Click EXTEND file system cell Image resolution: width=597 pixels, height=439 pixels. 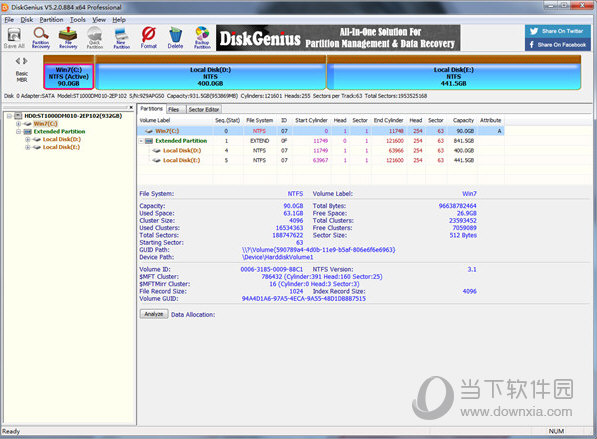click(259, 141)
